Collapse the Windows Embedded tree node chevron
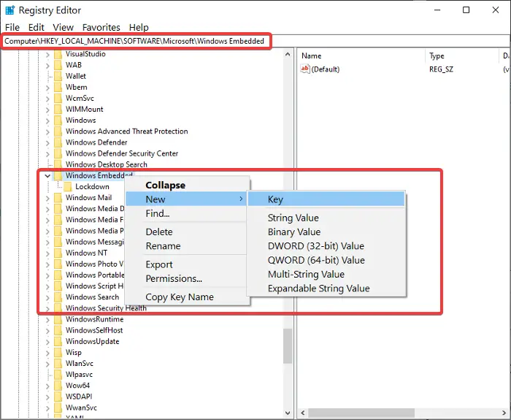The width and height of the screenshot is (511, 420). pos(47,176)
